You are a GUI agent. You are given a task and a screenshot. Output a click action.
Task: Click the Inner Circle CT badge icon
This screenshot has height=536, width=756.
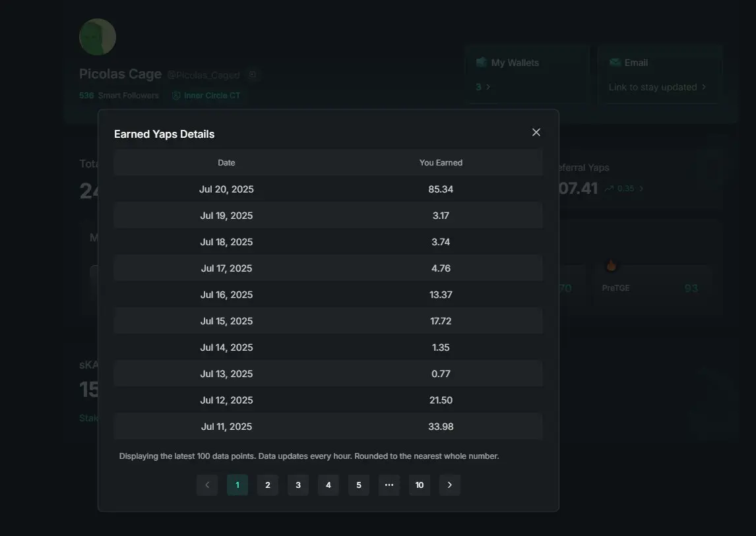176,96
